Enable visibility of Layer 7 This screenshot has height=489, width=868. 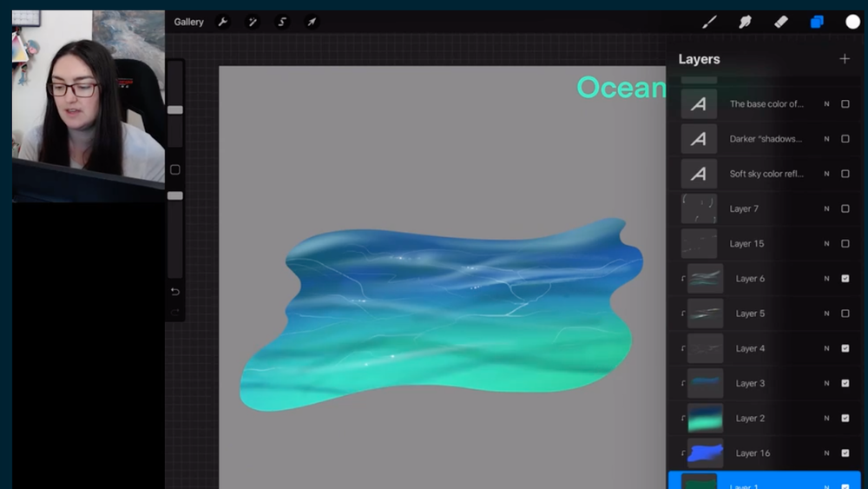point(845,208)
